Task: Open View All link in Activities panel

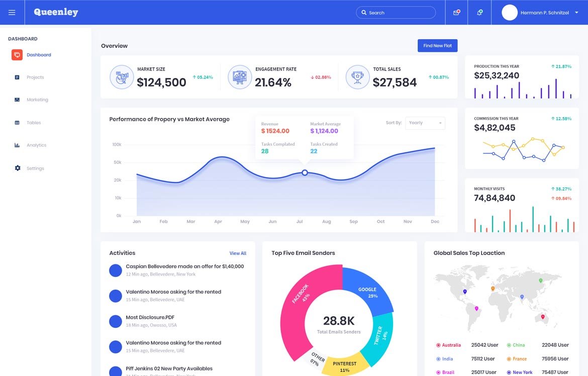Action: click(x=238, y=253)
